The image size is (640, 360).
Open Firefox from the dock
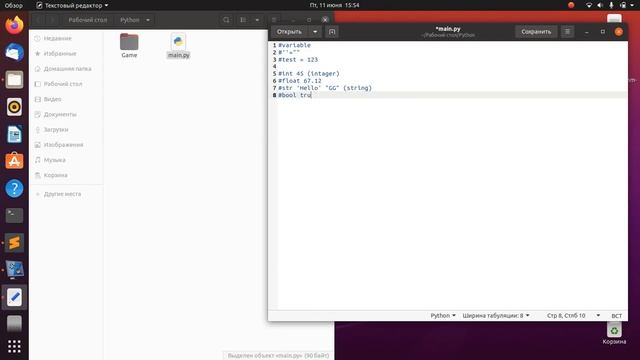coord(14,25)
